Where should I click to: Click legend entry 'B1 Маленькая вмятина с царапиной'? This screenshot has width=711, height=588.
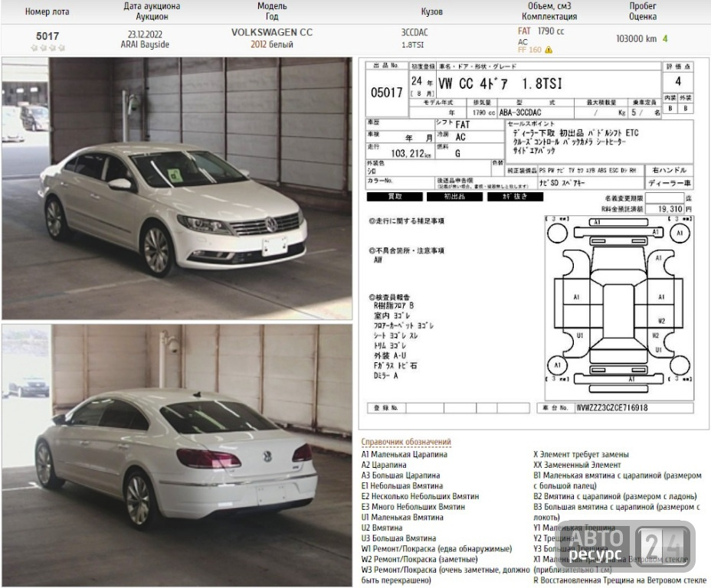(618, 480)
